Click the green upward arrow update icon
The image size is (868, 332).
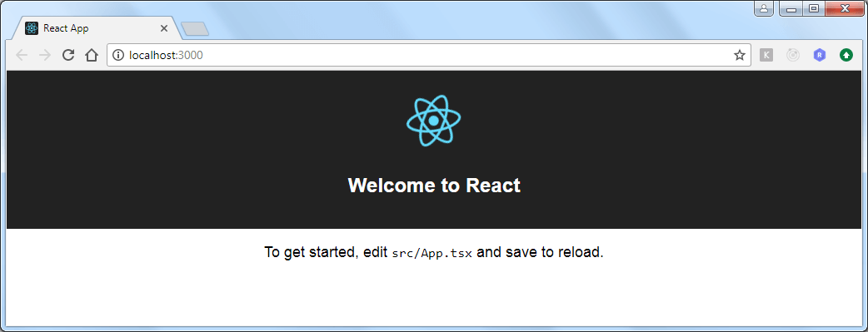(846, 55)
